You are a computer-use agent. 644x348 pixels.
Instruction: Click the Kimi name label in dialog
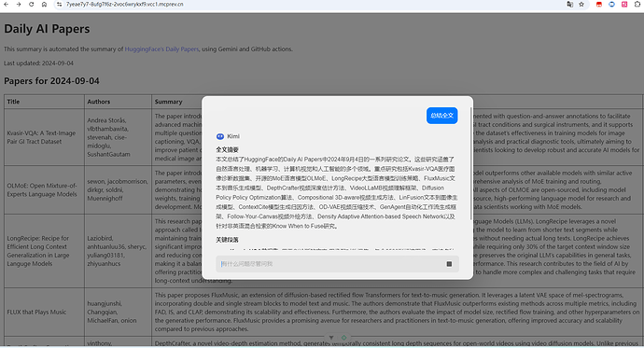point(233,136)
